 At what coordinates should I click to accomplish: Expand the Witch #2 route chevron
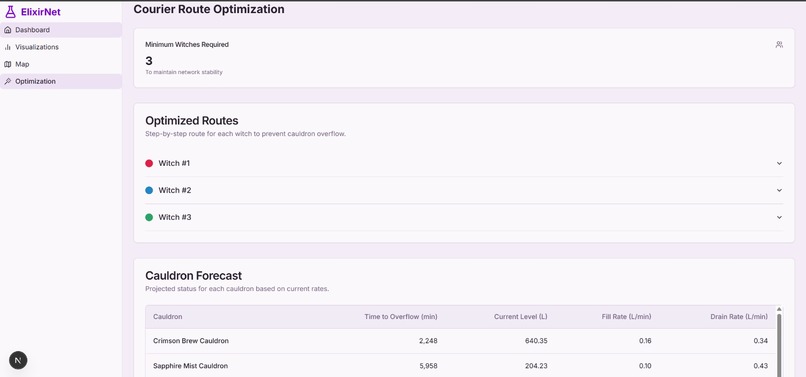tap(779, 190)
